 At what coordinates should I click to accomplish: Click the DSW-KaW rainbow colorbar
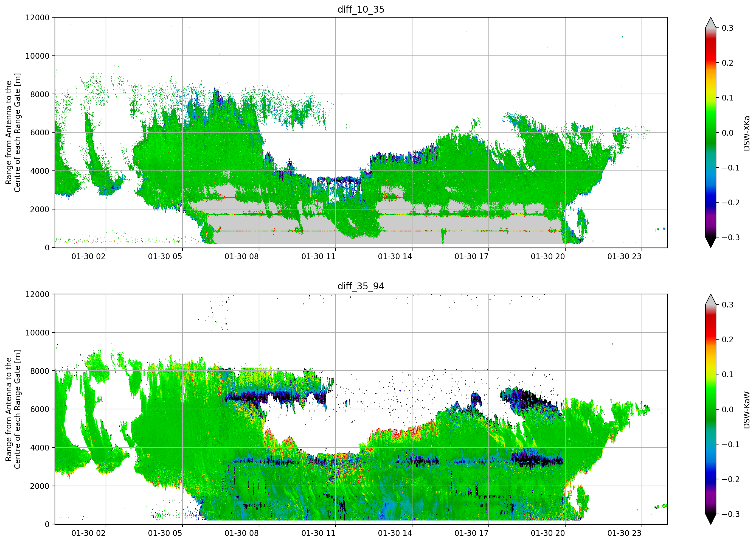pos(711,409)
